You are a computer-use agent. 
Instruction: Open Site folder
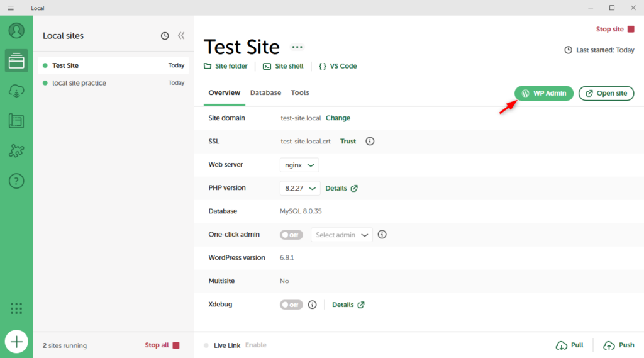coord(226,66)
